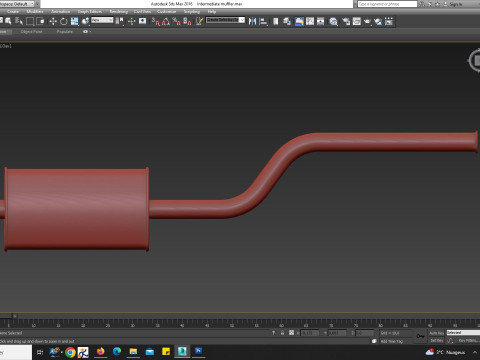Open Firefox from the taskbar
This screenshot has height=360, width=480.
click(x=100, y=351)
